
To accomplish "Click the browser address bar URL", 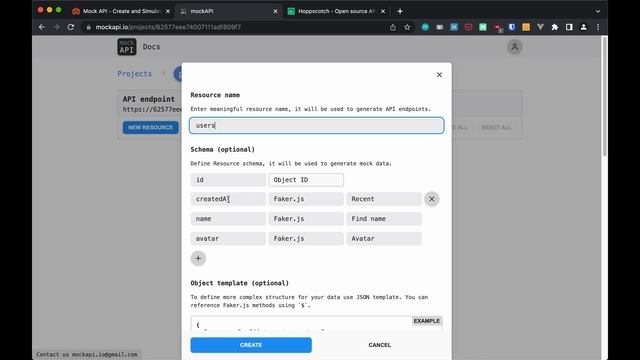I will [168, 27].
